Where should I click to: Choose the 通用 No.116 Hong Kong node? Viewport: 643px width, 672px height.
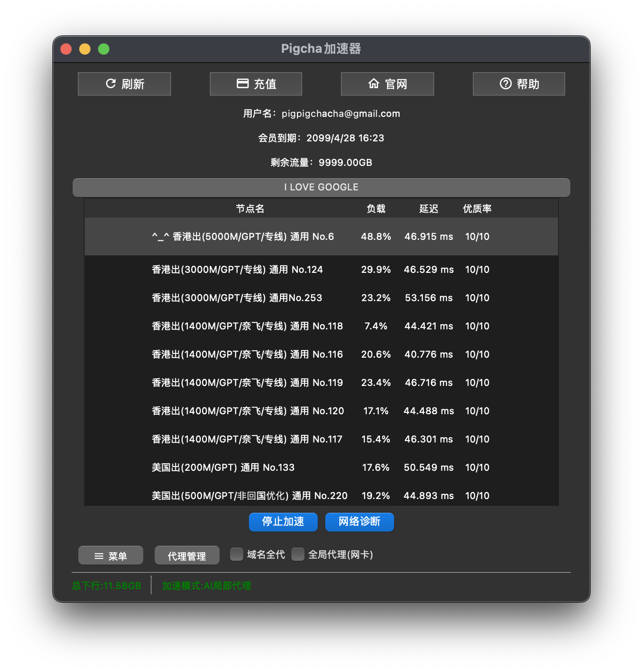coord(321,354)
